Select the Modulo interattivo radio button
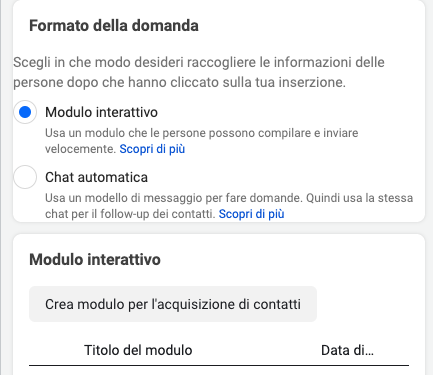Screen dimensions: 433x375 [25, 112]
